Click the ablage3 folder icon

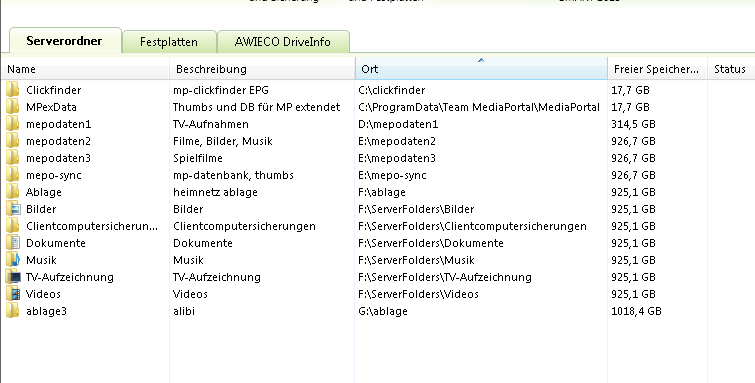tap(13, 311)
